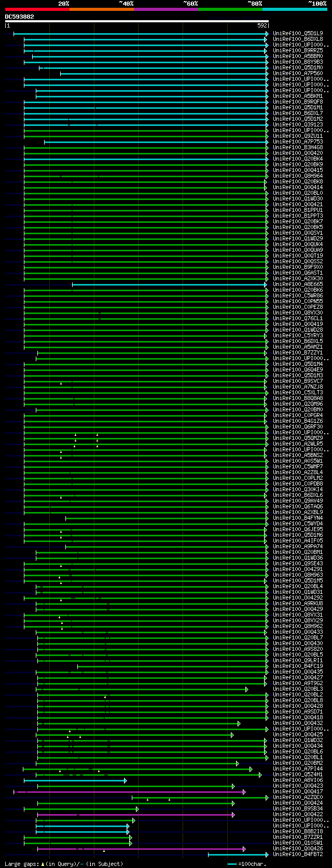Select the UniRef100_A7NZJ8 label
The width and height of the screenshot is (332, 868).
tap(298, 387)
